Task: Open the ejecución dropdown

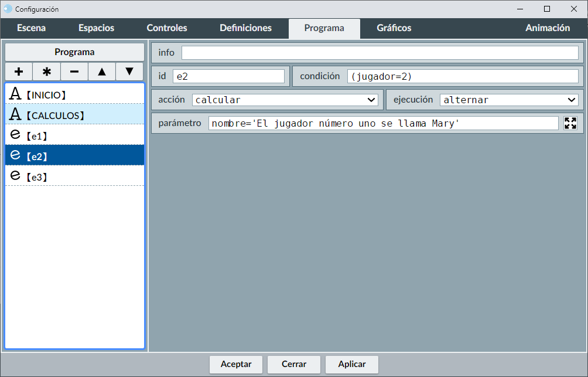Action: (509, 100)
